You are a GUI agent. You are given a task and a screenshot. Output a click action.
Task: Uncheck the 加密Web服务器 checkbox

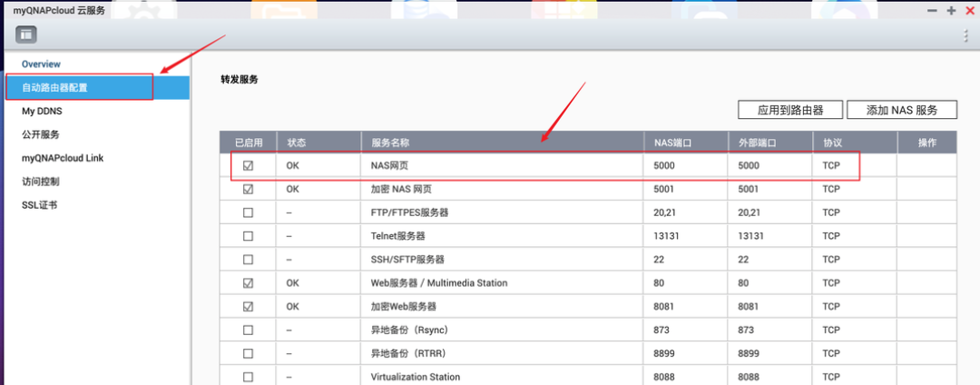248,306
